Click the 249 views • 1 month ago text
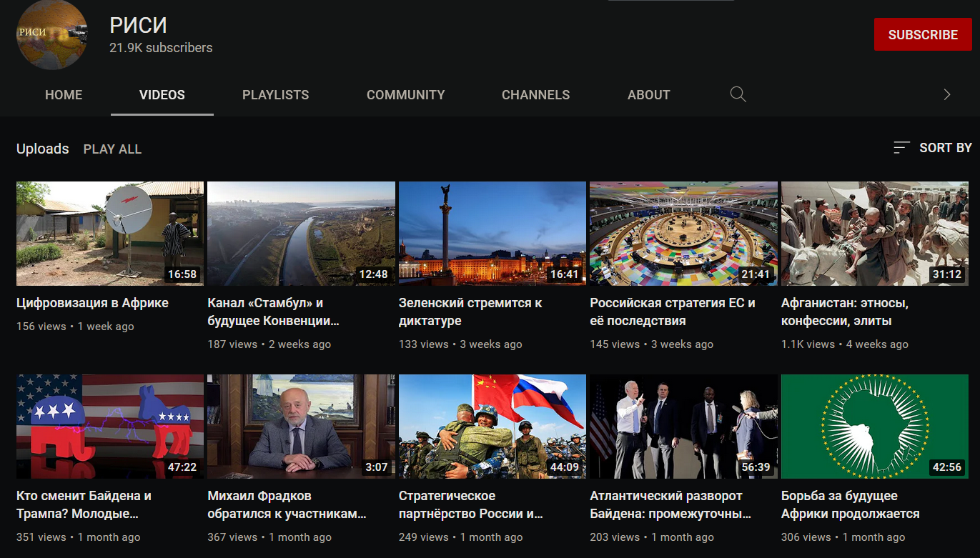This screenshot has height=558, width=980. [461, 537]
